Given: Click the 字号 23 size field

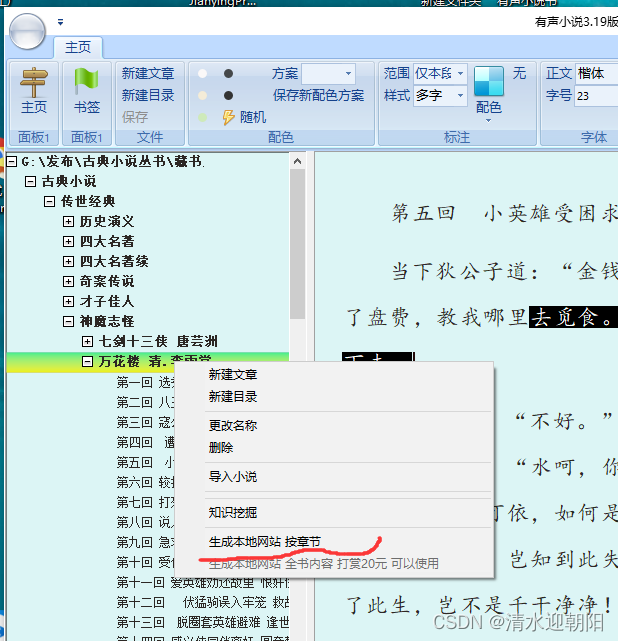Looking at the screenshot, I should click(x=596, y=96).
